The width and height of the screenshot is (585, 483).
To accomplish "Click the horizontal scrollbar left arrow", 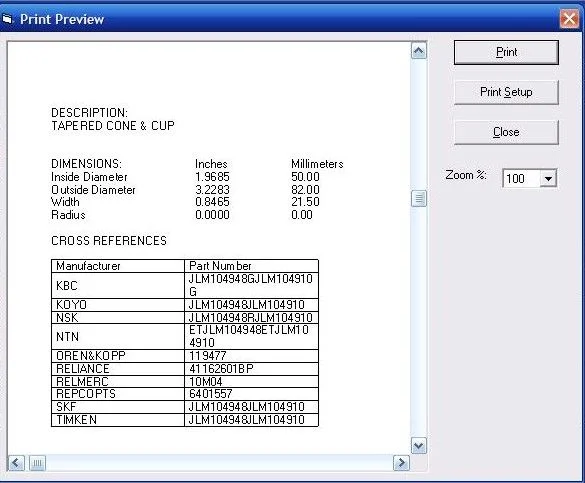I will coord(16,463).
